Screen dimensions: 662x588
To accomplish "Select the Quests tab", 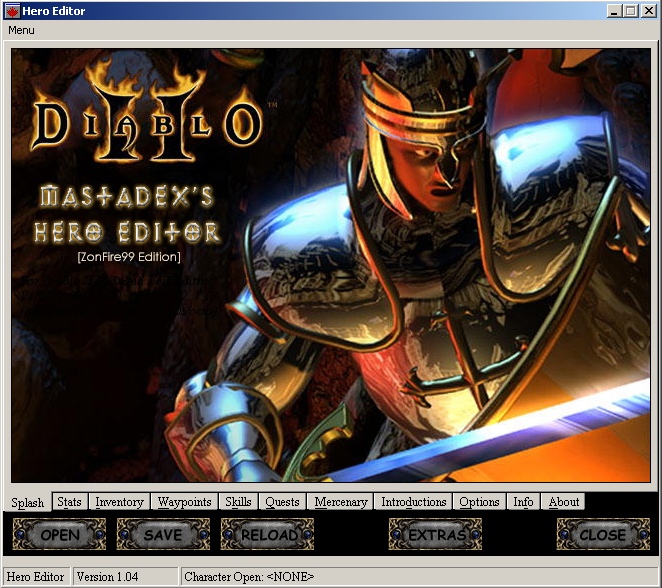I will point(282,502).
